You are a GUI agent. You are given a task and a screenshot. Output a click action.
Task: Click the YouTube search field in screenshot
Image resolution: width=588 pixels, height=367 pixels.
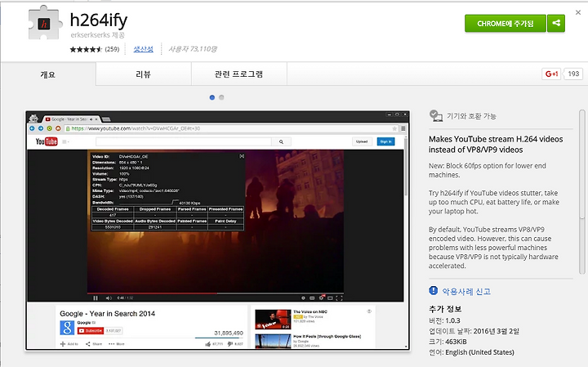click(184, 141)
